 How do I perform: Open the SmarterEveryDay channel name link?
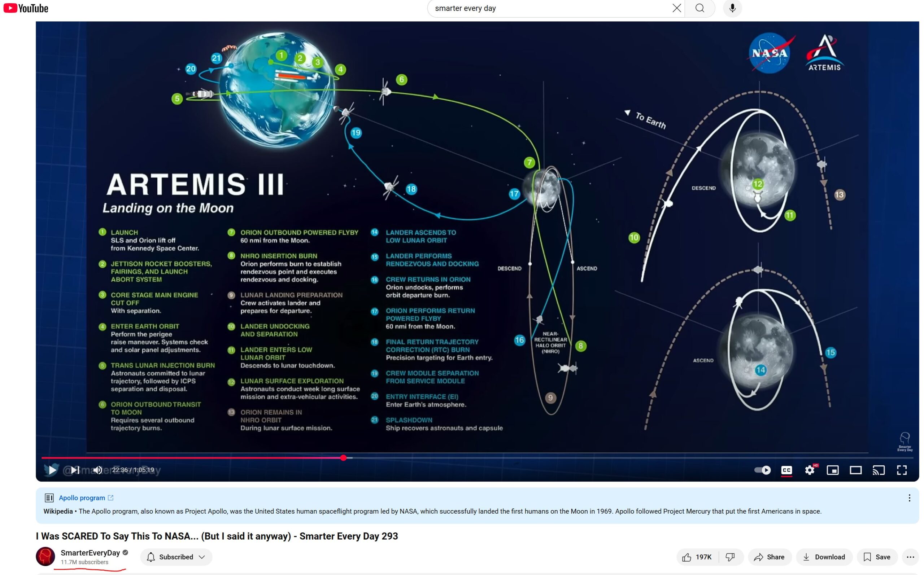point(90,553)
